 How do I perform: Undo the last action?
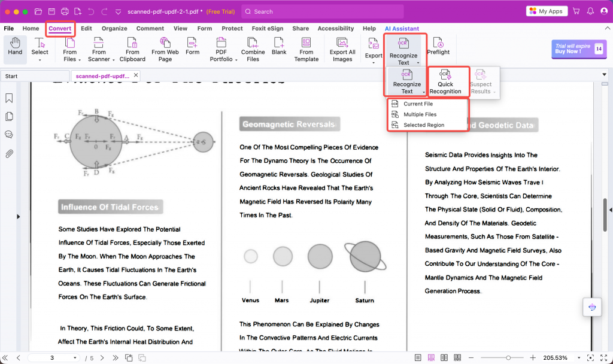[x=91, y=11]
